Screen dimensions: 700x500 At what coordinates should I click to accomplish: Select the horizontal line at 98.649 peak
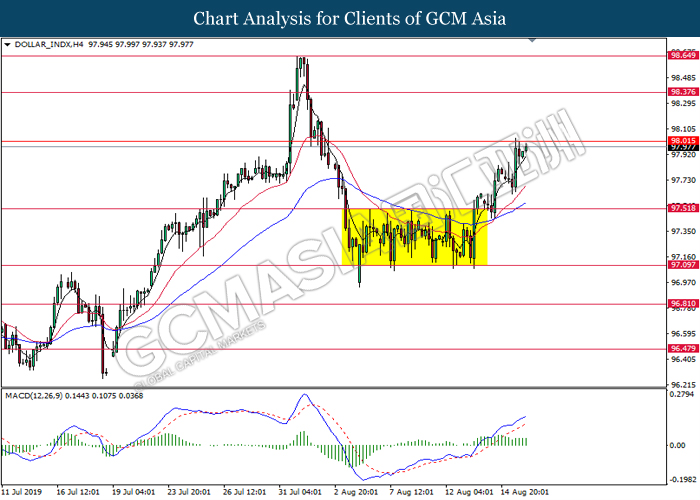(334, 56)
